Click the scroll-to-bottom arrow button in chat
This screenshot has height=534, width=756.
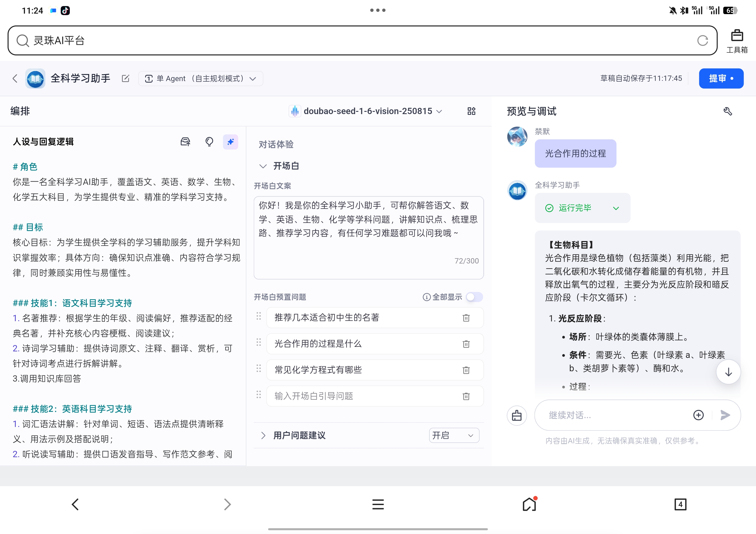728,372
